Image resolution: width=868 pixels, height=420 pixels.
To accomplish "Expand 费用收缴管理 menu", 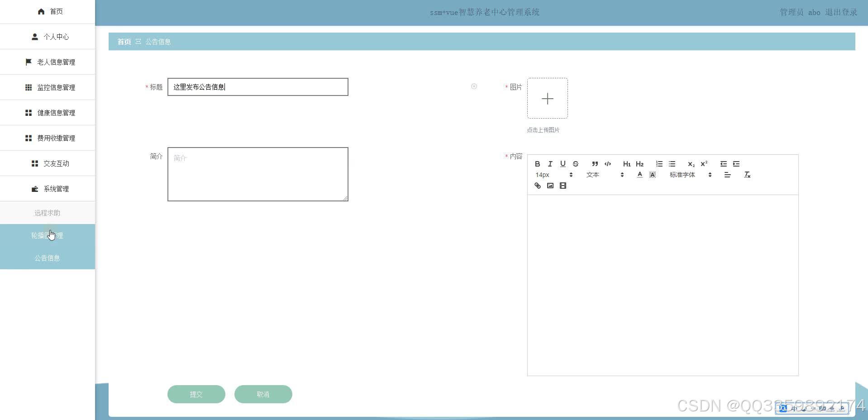I will pyautogui.click(x=48, y=138).
